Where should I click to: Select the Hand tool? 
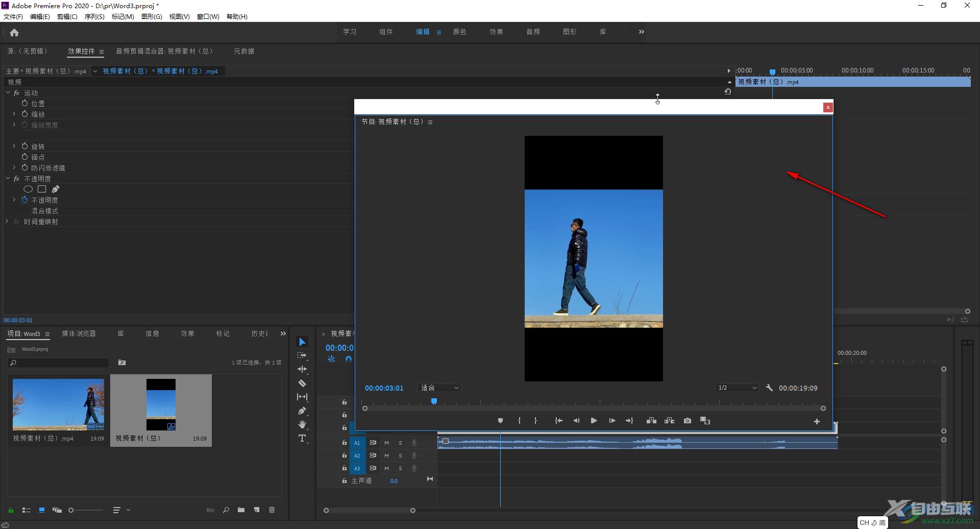(x=302, y=424)
